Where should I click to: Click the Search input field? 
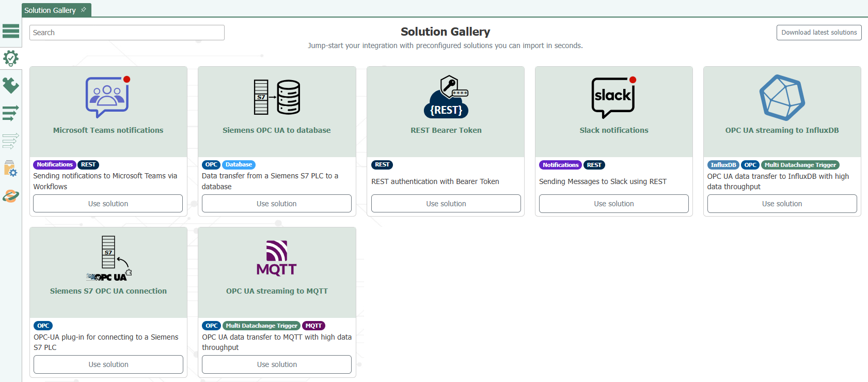[127, 33]
